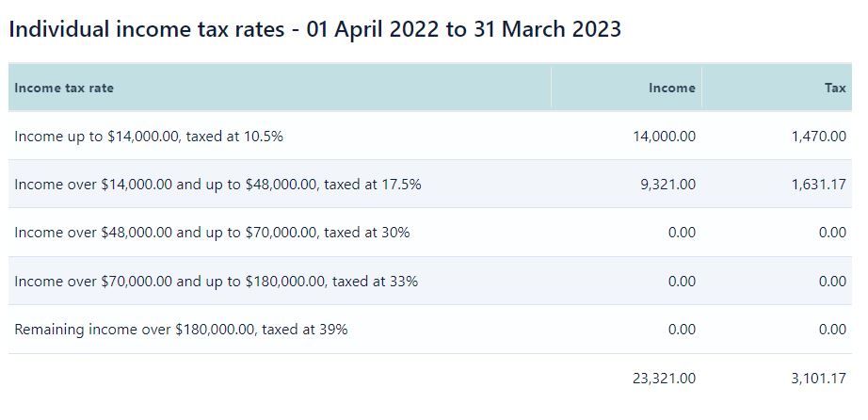Click the 'taxed at 10.5%' row description
The height and width of the screenshot is (420, 868).
[x=149, y=137]
